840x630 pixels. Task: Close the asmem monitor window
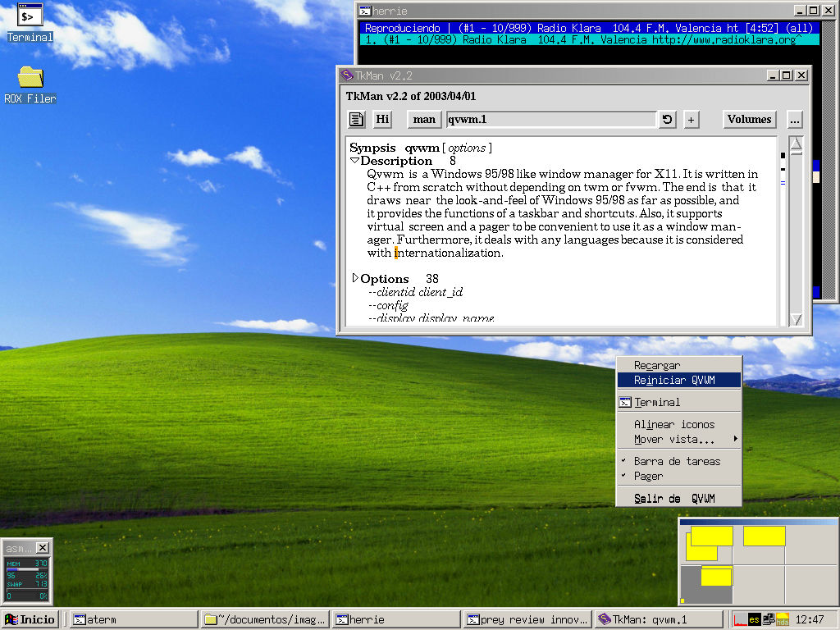coord(43,547)
